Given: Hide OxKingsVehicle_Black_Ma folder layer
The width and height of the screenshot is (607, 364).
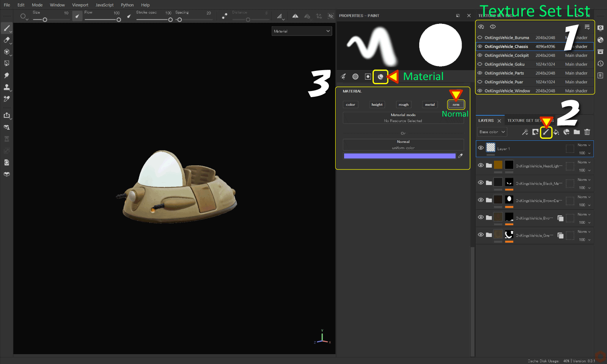Looking at the screenshot, I should point(481,183).
